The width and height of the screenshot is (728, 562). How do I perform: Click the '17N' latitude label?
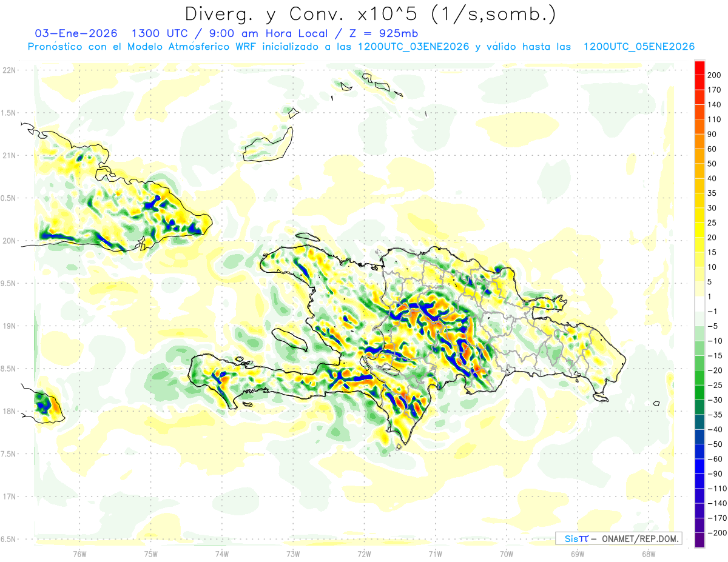click(10, 497)
